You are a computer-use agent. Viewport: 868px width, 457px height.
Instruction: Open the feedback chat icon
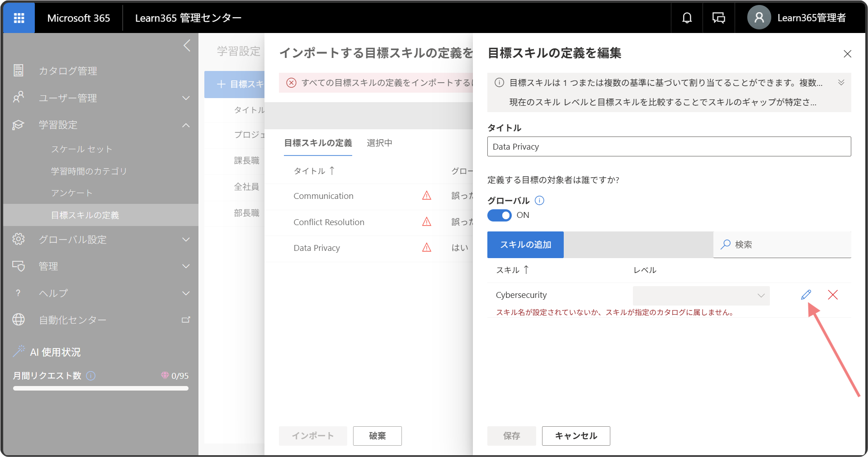point(718,18)
